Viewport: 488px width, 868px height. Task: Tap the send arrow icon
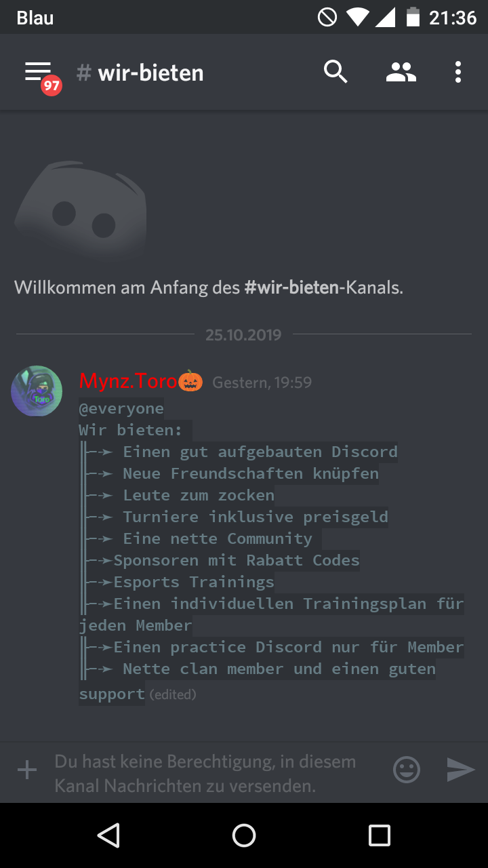point(461,770)
